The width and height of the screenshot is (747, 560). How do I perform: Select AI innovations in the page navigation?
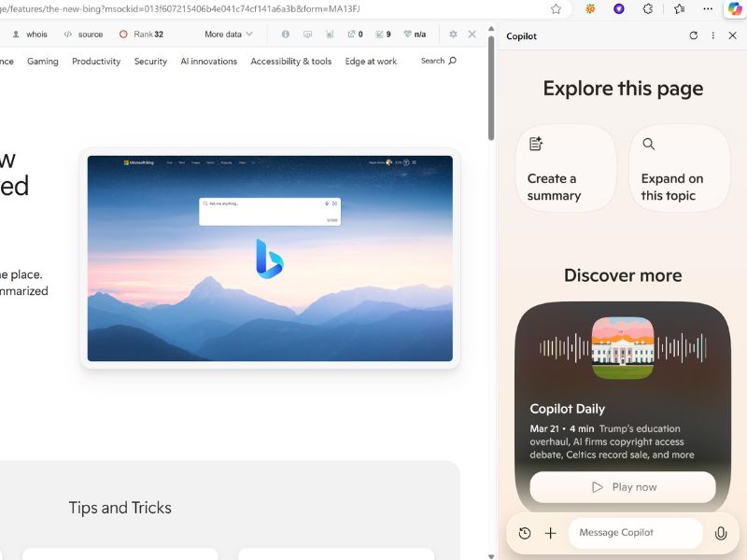[208, 61]
